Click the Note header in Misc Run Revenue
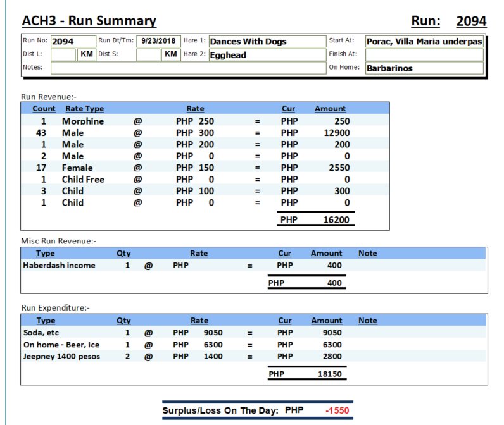The image size is (504, 425). point(367,254)
